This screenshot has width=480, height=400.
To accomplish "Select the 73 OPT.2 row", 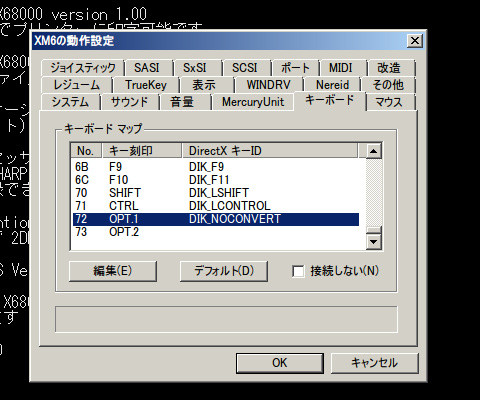I will click(x=216, y=232).
